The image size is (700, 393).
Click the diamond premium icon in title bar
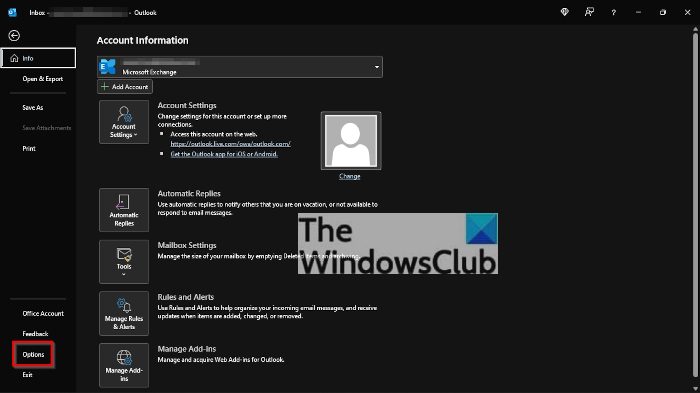coord(565,12)
